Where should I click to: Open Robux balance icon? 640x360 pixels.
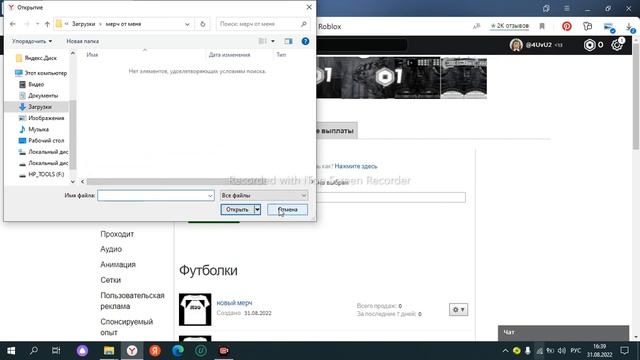coord(589,45)
